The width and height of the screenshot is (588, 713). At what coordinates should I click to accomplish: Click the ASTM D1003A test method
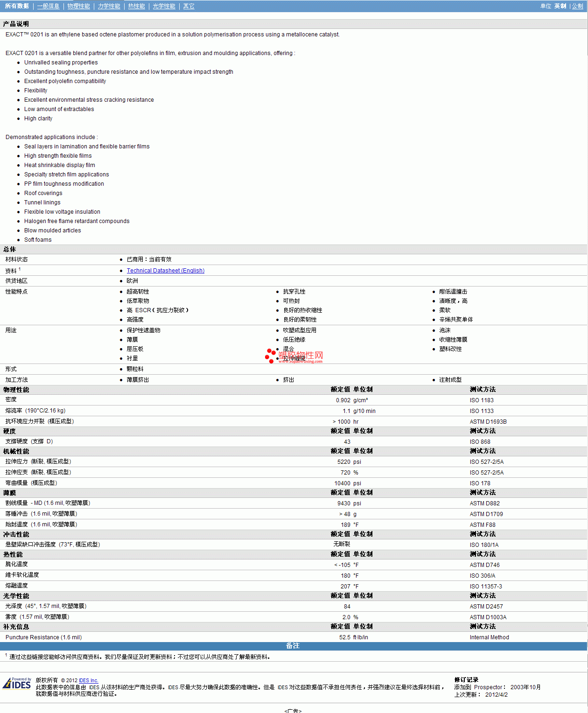tap(488, 617)
